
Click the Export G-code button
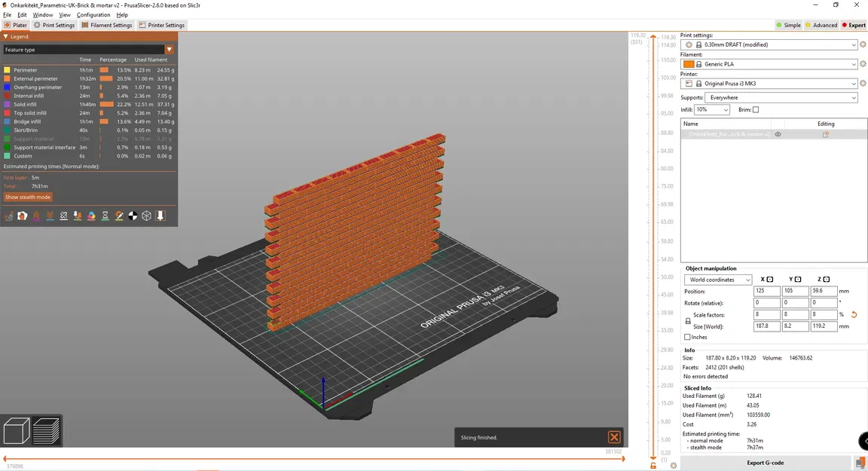point(766,462)
